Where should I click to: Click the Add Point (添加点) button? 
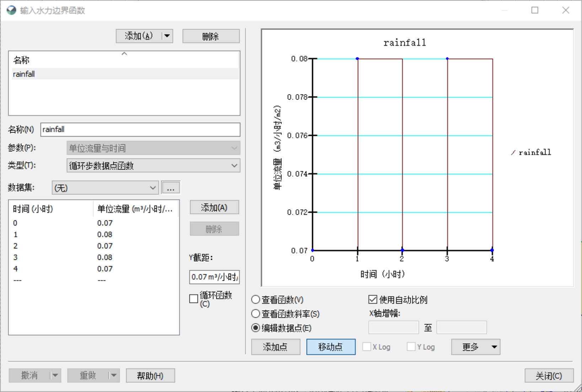pos(275,347)
